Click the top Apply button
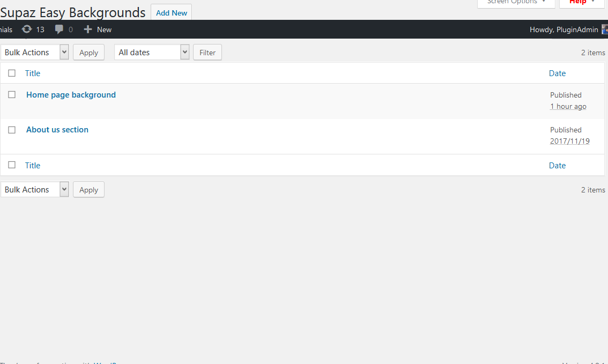Image resolution: width=608 pixels, height=364 pixels. coord(89,53)
